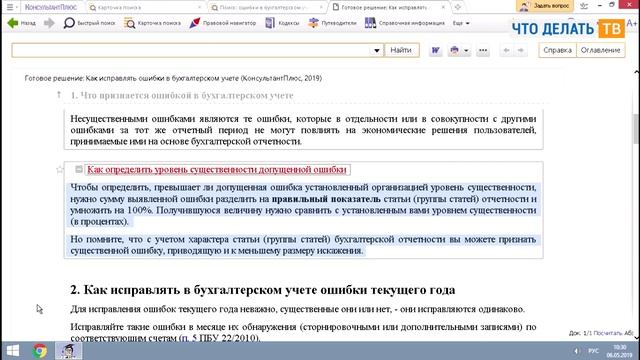Screen dimensions: 640x360
Task: Go to the next search match arrow
Action: (521, 50)
